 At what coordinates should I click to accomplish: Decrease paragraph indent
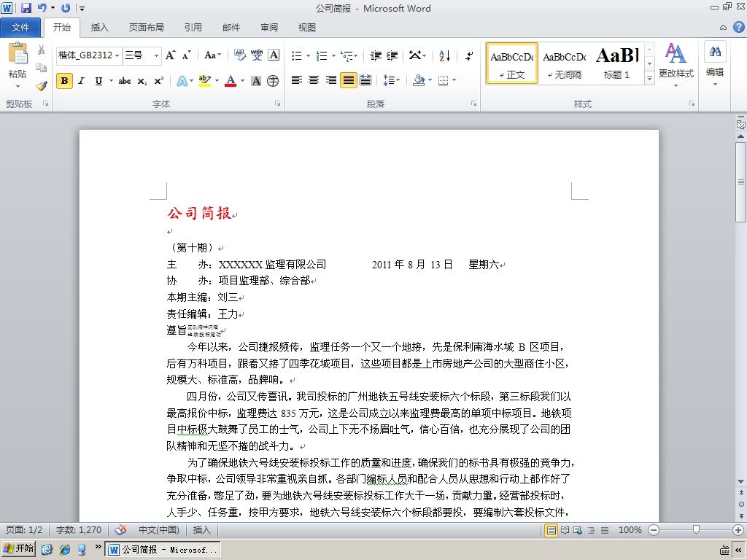click(376, 55)
